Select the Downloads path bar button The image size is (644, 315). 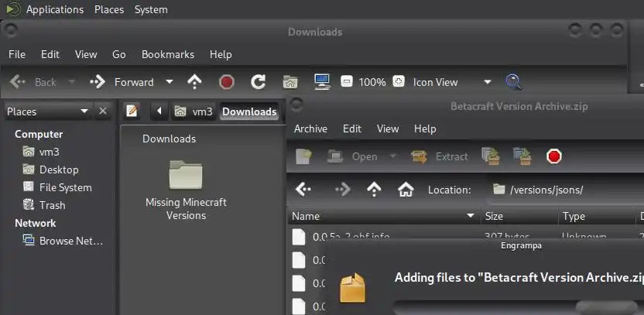tap(249, 111)
